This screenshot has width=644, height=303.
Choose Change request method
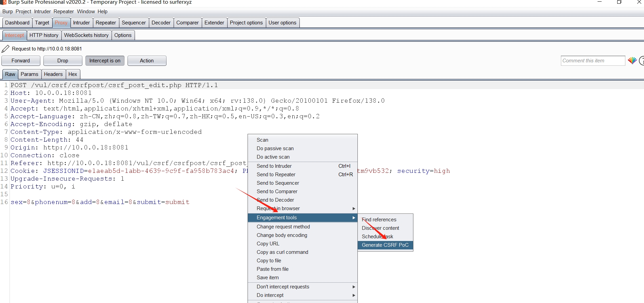click(303, 227)
